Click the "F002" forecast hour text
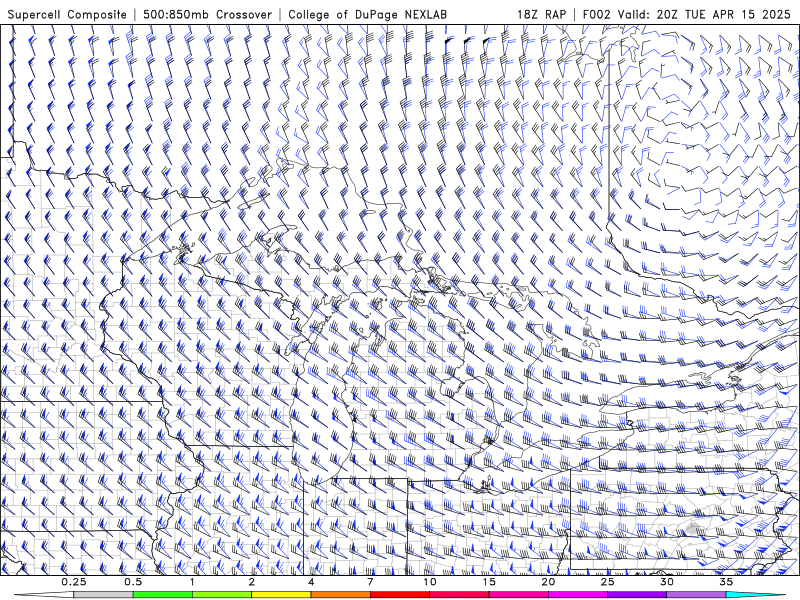Screen dimensions: 800x600 click(x=596, y=14)
